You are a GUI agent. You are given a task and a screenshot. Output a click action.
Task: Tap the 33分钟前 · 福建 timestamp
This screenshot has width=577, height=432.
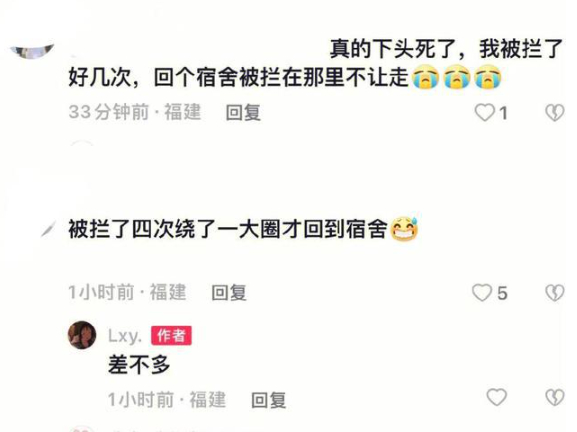pos(135,112)
